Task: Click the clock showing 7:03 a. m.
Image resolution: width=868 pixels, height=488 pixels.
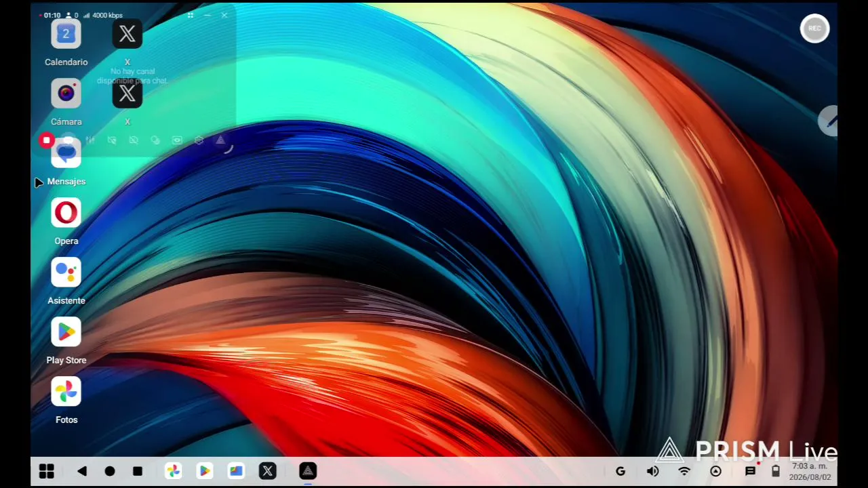Action: click(x=810, y=466)
